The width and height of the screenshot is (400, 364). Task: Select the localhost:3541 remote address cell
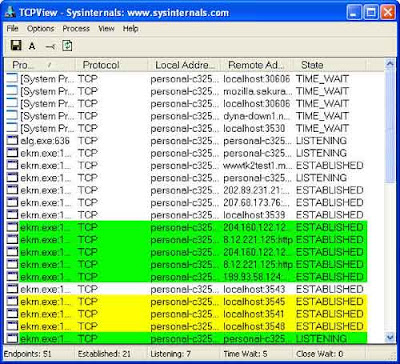tap(253, 314)
